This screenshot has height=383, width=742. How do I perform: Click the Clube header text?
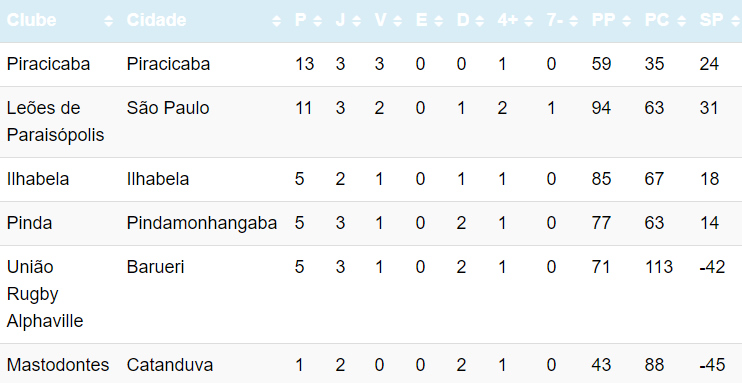(x=31, y=20)
